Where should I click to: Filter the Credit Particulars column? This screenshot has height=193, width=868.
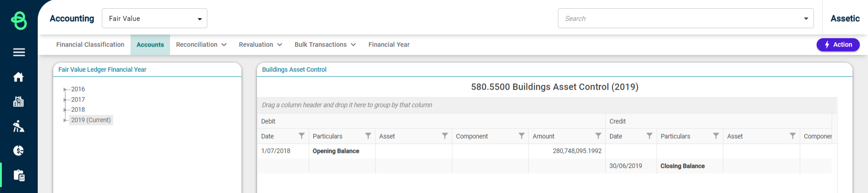tap(716, 136)
